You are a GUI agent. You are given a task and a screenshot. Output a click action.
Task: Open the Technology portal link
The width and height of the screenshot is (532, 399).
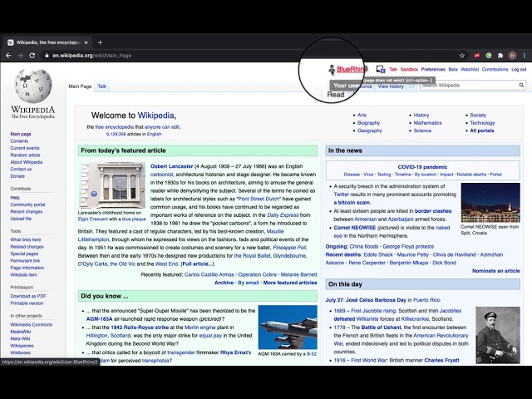pyautogui.click(x=482, y=123)
